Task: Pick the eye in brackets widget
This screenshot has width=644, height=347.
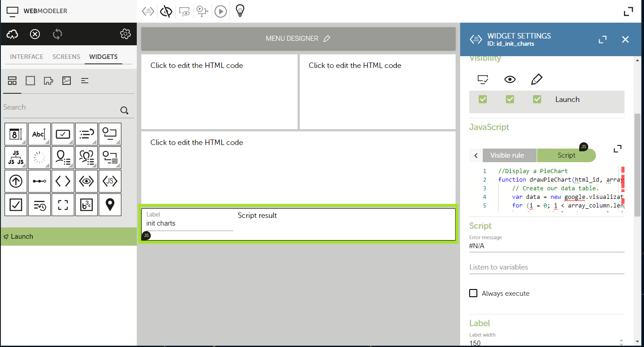Action: (87, 181)
